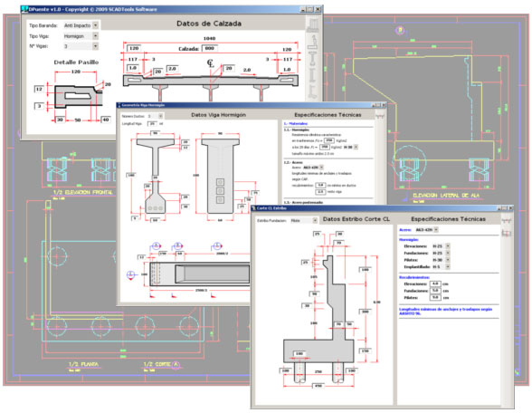Click the 30 field in Detalle Pasillo
Viewport: 532px width, 413px height.
point(60,120)
